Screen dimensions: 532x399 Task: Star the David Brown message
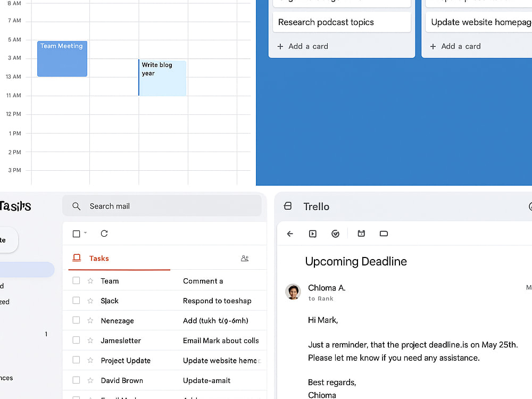click(90, 380)
